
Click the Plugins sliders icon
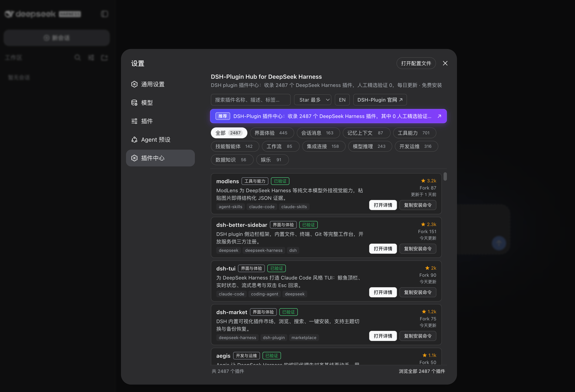(x=134, y=121)
